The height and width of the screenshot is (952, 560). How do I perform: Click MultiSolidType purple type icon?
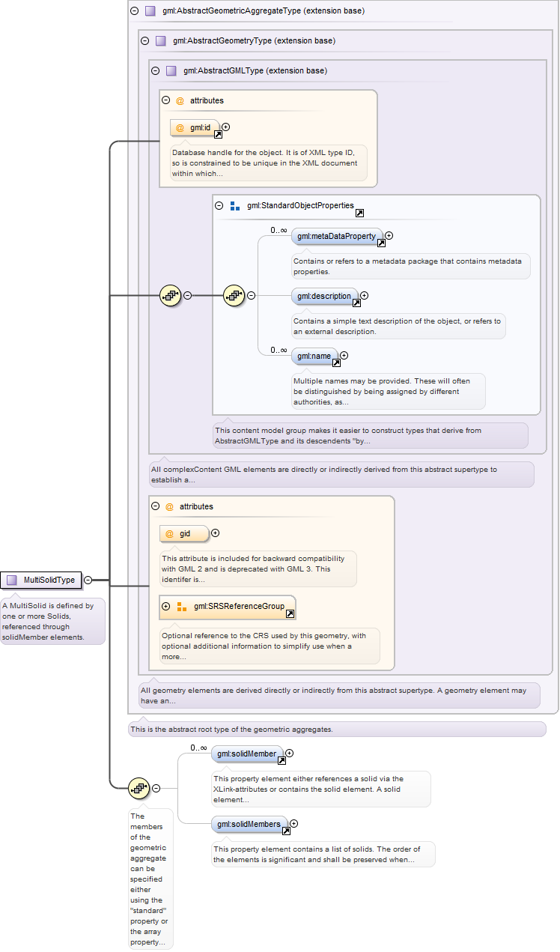tap(11, 580)
